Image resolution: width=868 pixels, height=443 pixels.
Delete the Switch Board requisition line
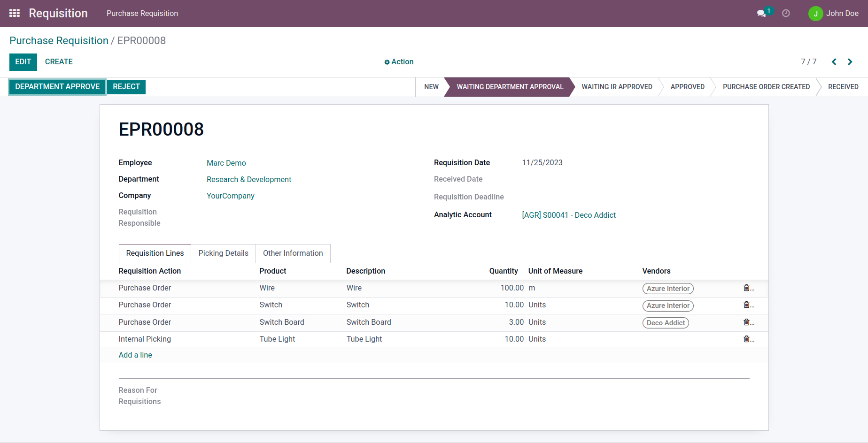coord(746,322)
